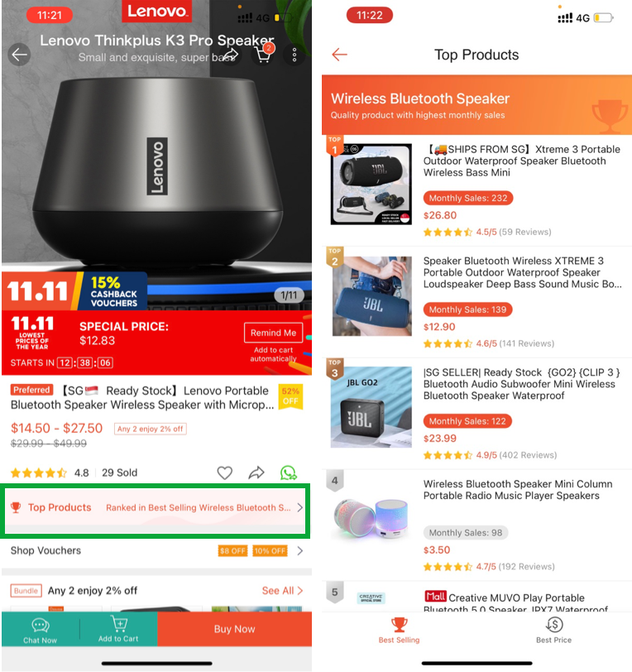Image resolution: width=632 pixels, height=672 pixels.
Task: Tap the heart icon to favorite product
Action: pyautogui.click(x=224, y=473)
